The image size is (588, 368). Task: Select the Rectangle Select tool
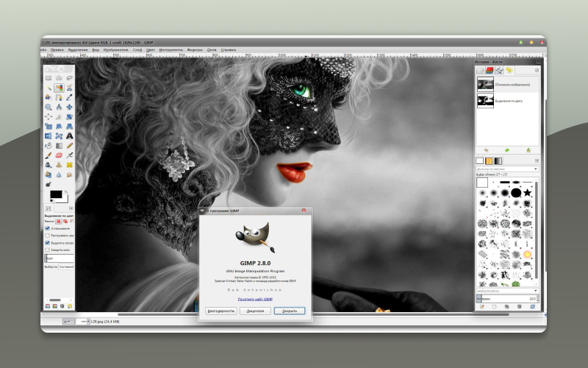pos(49,78)
